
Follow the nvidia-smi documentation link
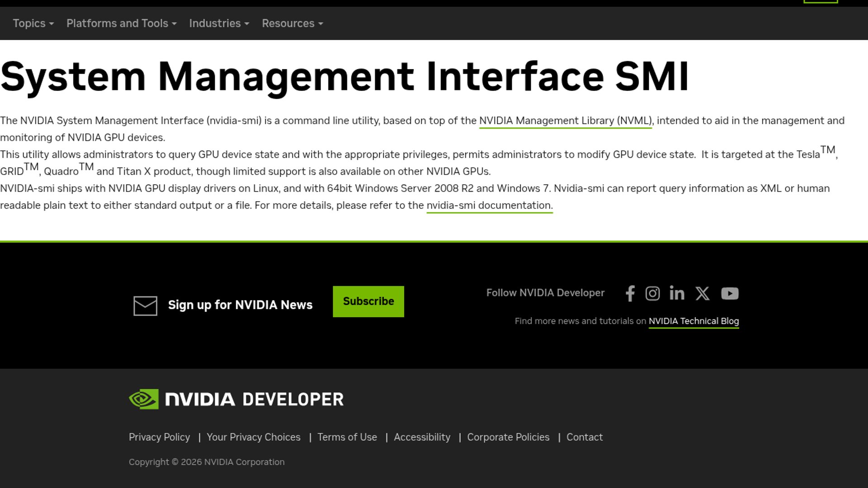coord(489,206)
